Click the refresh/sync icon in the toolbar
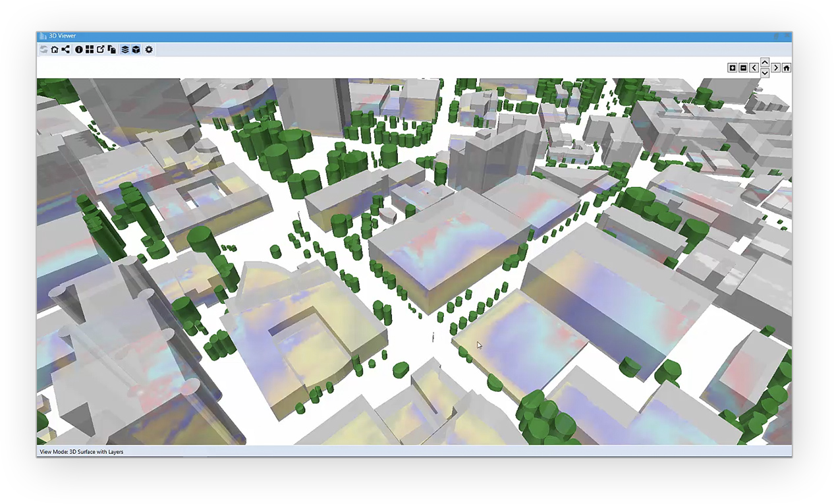 [43, 49]
